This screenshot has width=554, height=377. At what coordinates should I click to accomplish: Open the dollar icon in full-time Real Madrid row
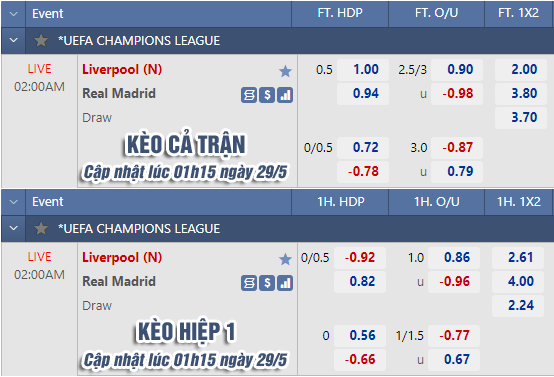267,95
